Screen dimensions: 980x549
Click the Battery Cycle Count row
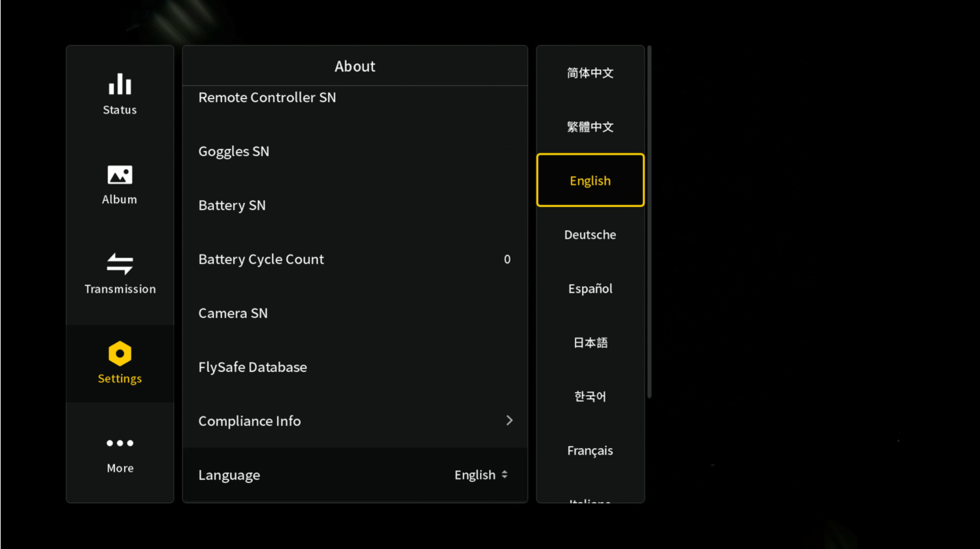pyautogui.click(x=355, y=259)
